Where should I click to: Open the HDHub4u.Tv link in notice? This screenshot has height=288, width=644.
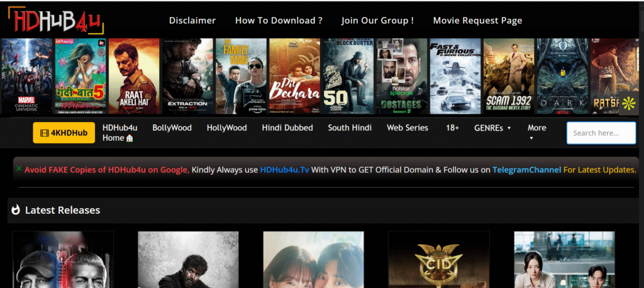click(285, 170)
